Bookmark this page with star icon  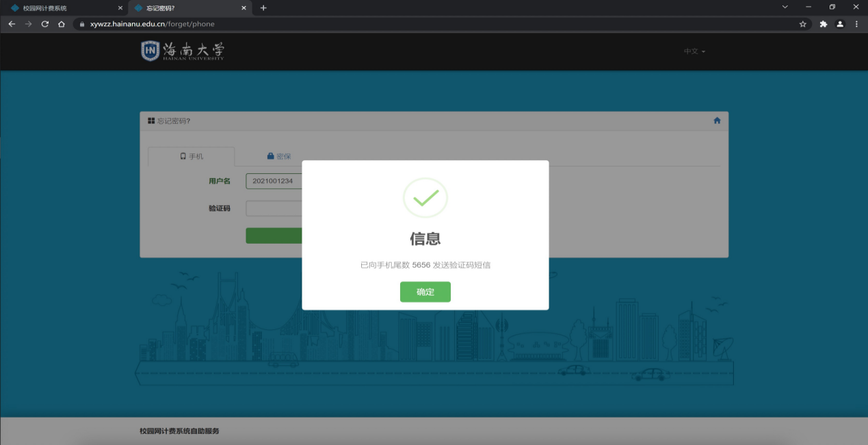click(803, 24)
